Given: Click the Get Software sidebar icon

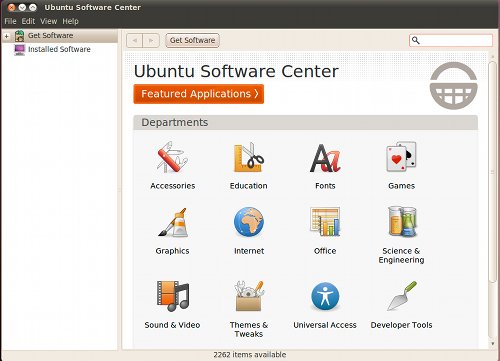Looking at the screenshot, I should 19,36.
